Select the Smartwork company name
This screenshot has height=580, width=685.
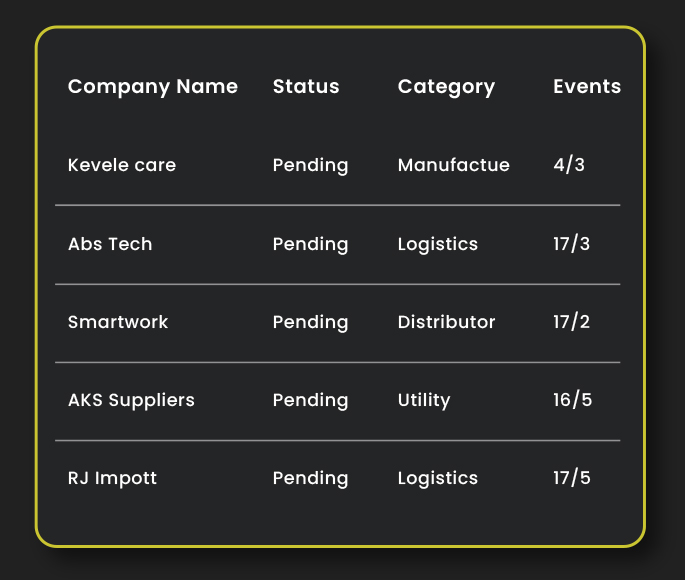click(x=118, y=322)
